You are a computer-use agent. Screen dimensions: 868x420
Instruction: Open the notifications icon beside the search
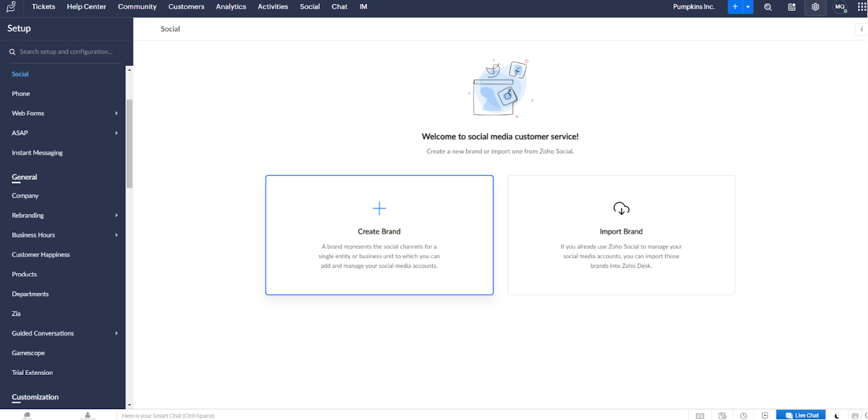point(792,7)
